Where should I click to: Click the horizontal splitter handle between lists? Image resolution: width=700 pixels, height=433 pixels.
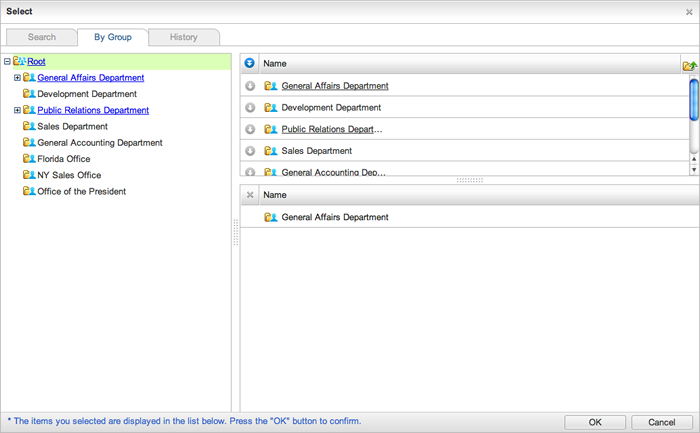point(469,180)
